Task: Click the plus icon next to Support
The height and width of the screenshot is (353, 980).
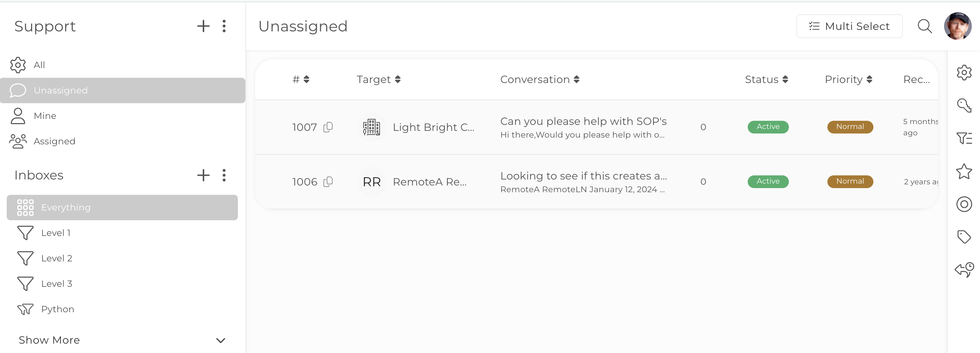Action: 203,26
